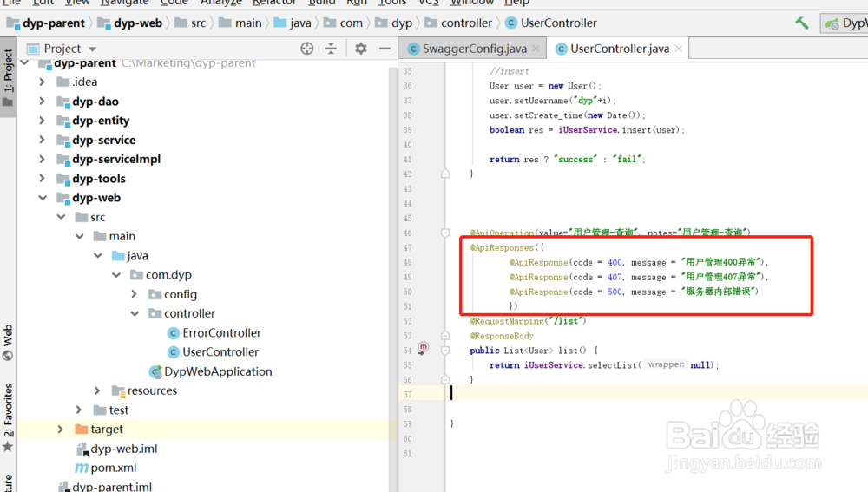This screenshot has height=492, width=868.
Task: Fold the annotation block at line 46
Action: 445,233
